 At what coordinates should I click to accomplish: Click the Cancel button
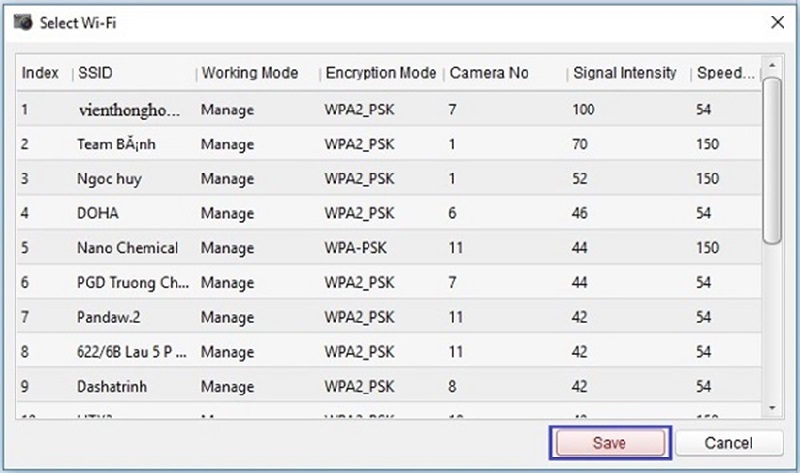[x=728, y=443]
